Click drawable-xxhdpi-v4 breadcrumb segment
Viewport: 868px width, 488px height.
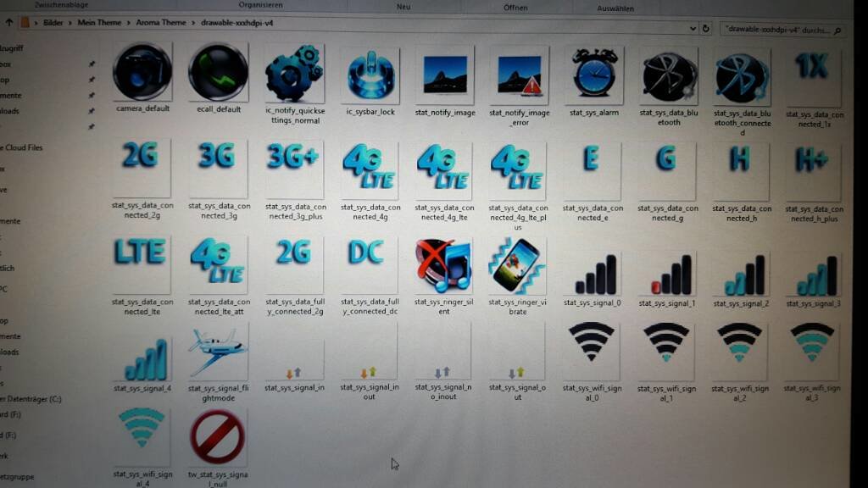237,23
